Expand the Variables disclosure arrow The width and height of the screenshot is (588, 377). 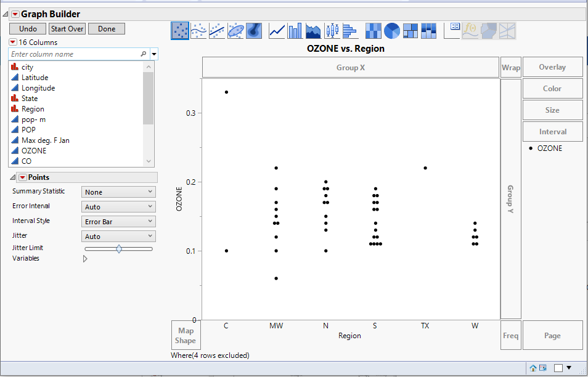[x=85, y=258]
